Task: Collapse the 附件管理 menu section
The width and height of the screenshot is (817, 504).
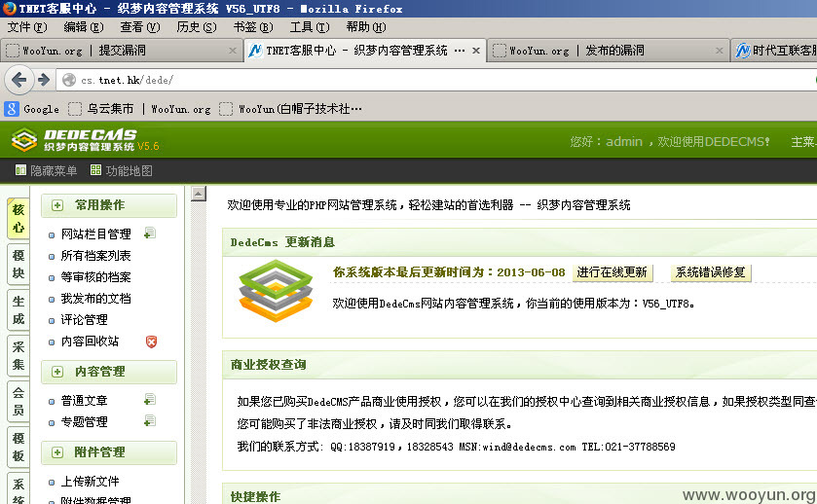Action: (57, 452)
